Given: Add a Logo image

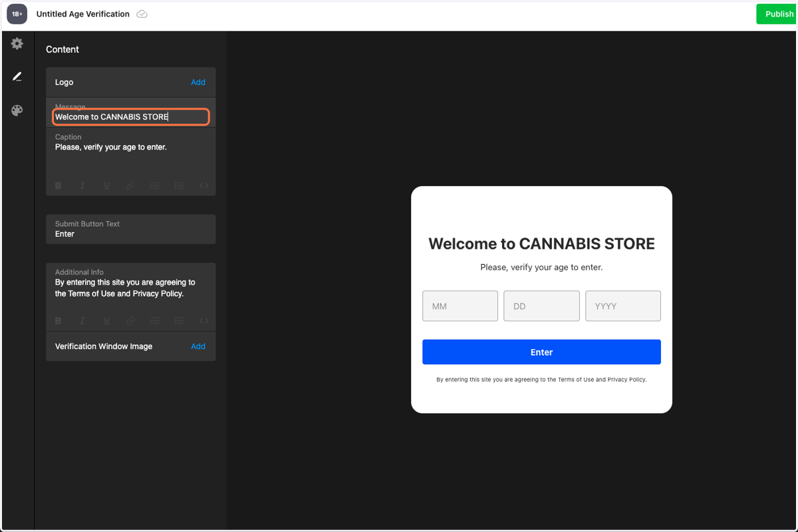Looking at the screenshot, I should pyautogui.click(x=198, y=82).
